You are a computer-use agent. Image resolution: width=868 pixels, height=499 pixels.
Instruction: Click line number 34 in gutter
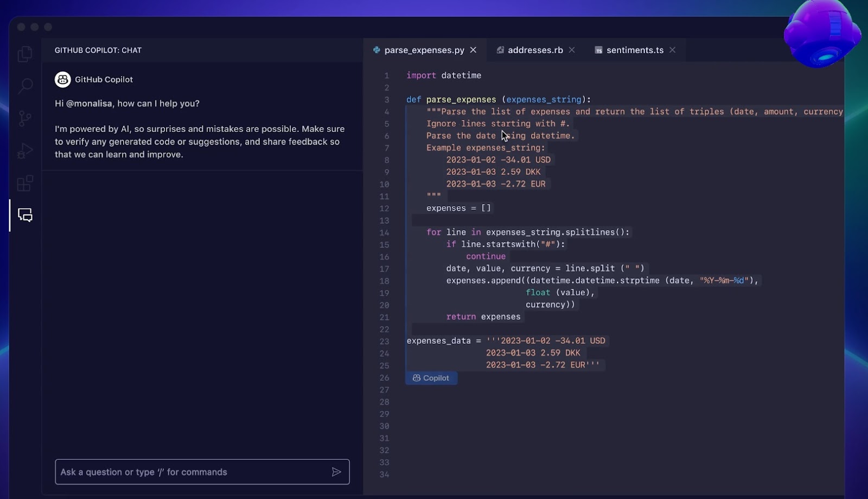point(384,474)
